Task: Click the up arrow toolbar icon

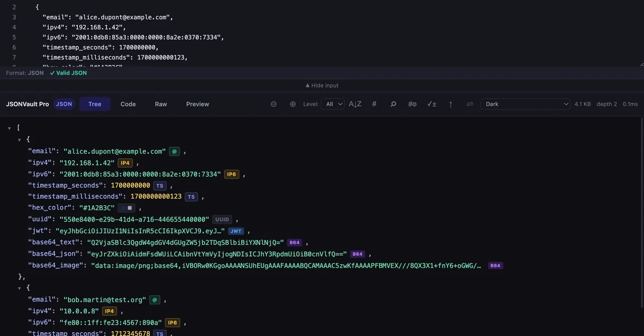Action: pos(451,104)
